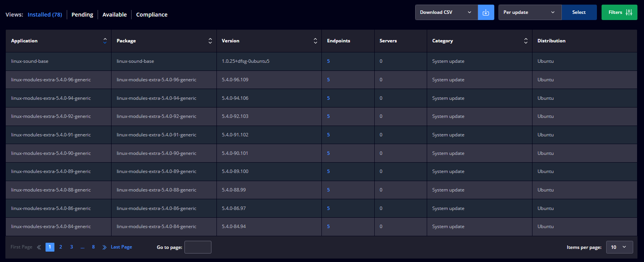Viewport: 644px width, 262px height.
Task: Click the Servers column header
Action: tap(388, 41)
